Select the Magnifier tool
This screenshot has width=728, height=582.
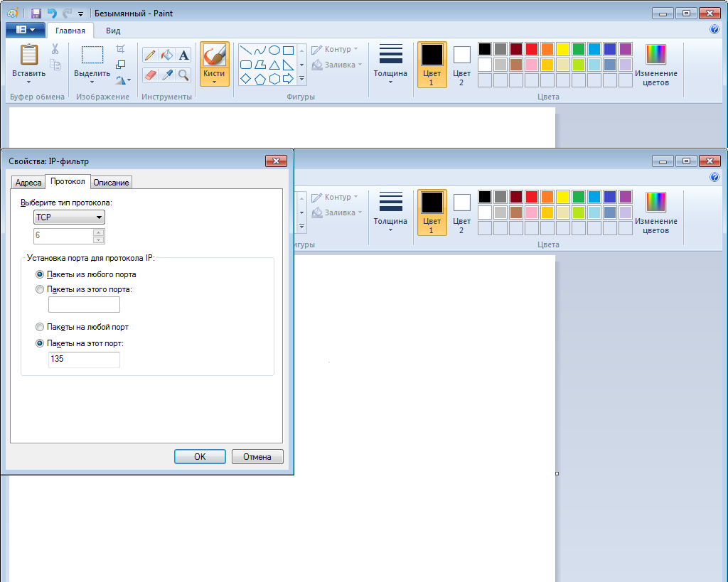(x=184, y=75)
